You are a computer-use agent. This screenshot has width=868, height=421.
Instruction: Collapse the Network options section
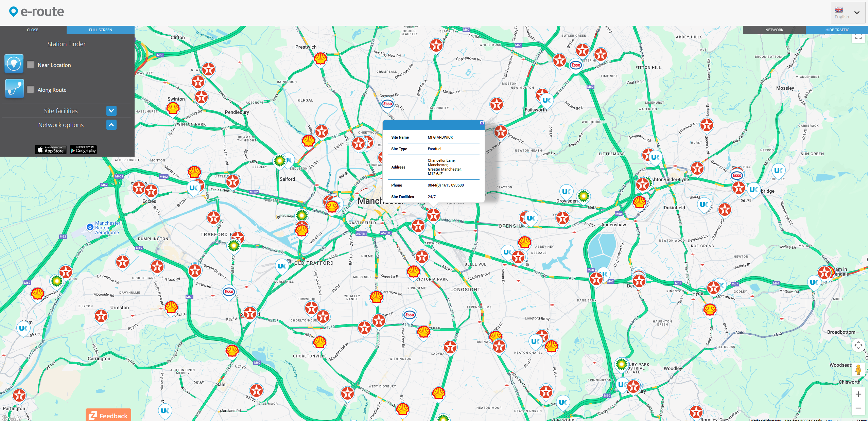[111, 125]
